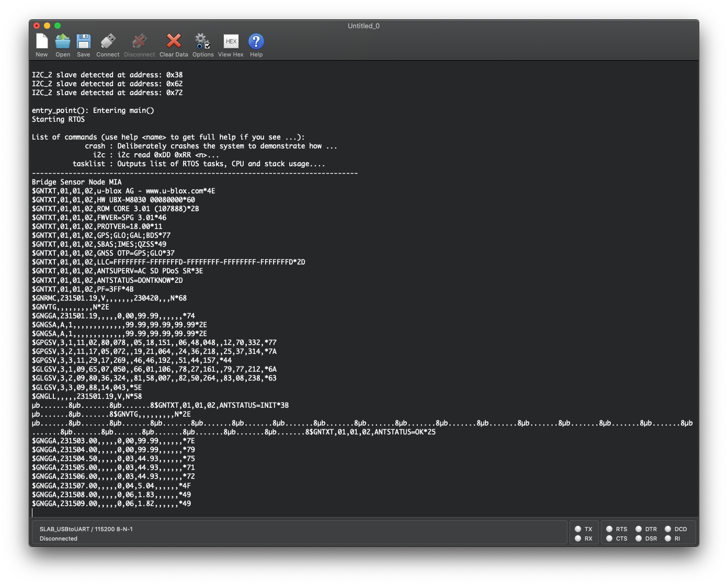Toggle the RTS line indicator
This screenshot has width=728, height=585.
(x=609, y=529)
